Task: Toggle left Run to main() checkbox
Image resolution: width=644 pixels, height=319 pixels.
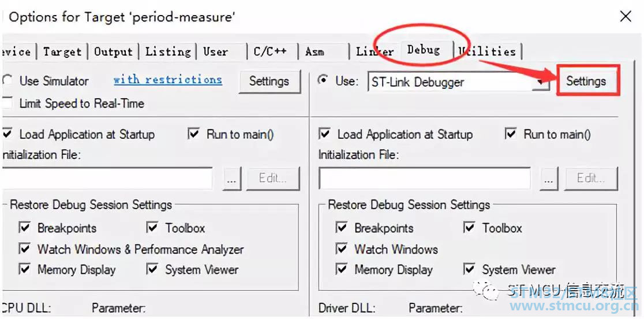Action: (x=194, y=133)
